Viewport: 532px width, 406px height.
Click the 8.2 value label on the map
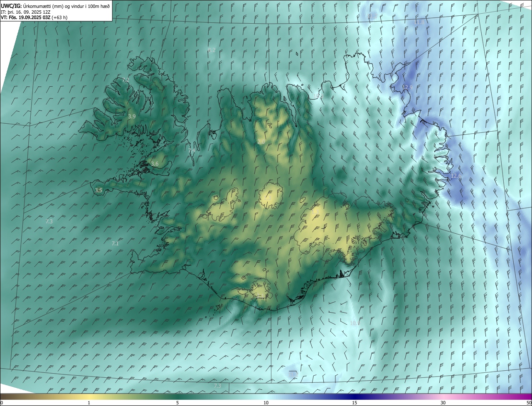point(212,50)
